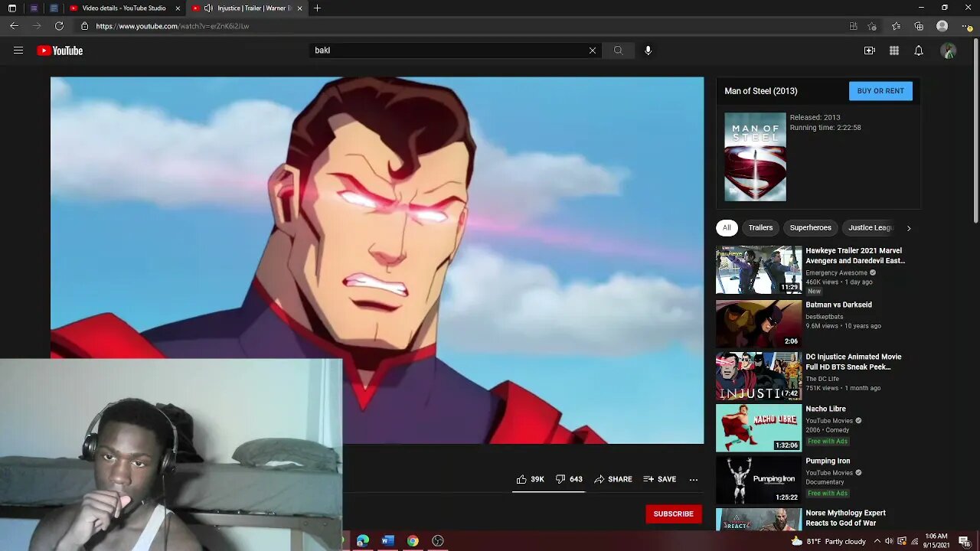Open the video's more actions ellipsis
This screenshot has width=980, height=551.
[x=694, y=480]
